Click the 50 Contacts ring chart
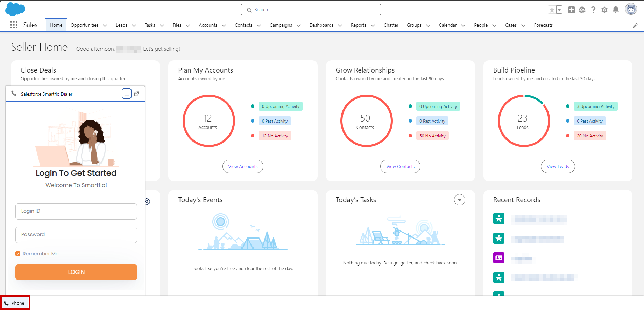 coord(366,121)
